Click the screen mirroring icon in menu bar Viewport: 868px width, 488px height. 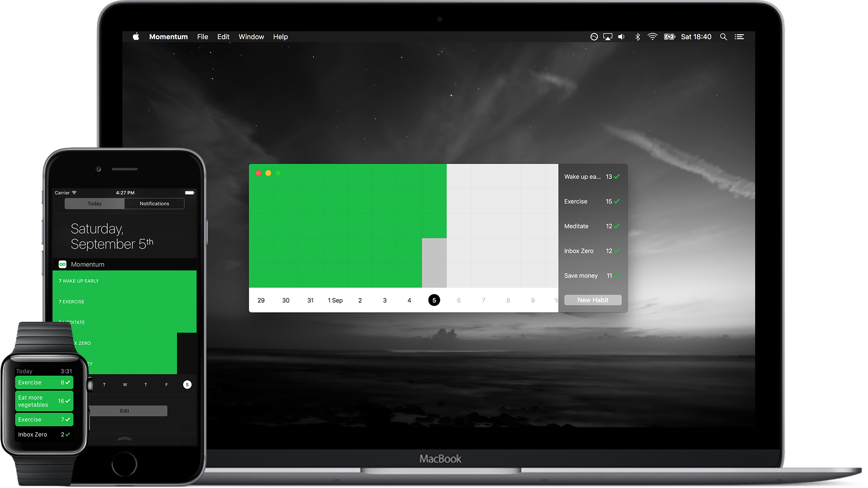[608, 37]
